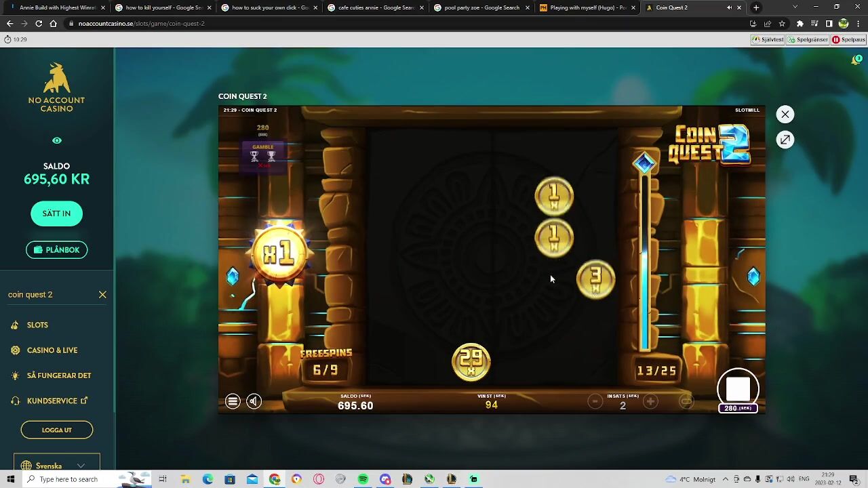
Task: Open Chrome tab search dropdown
Action: click(x=795, y=7)
